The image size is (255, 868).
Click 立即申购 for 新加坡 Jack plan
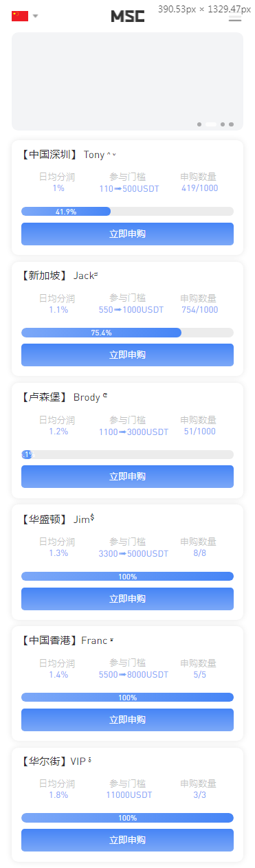(x=127, y=355)
